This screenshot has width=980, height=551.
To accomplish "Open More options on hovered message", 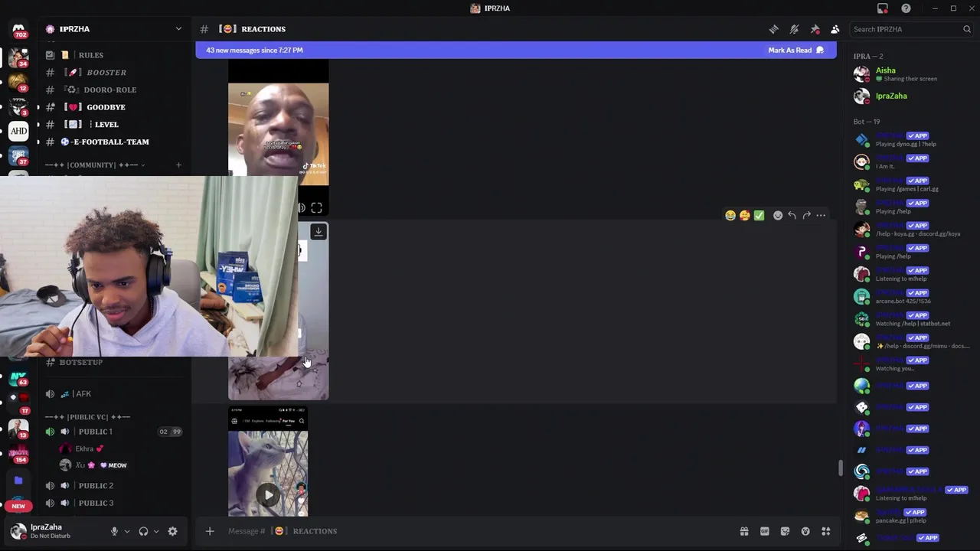I will pyautogui.click(x=821, y=216).
